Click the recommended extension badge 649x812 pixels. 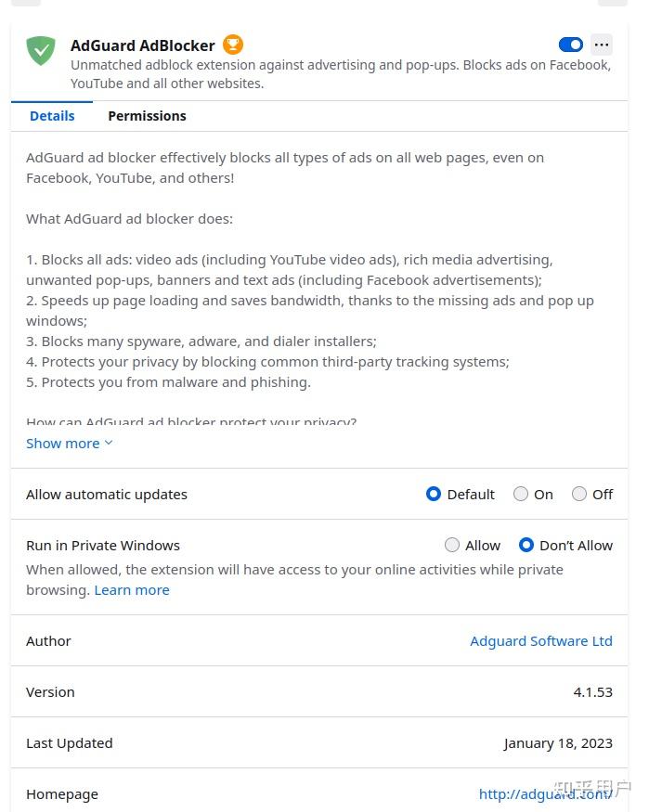(x=231, y=44)
